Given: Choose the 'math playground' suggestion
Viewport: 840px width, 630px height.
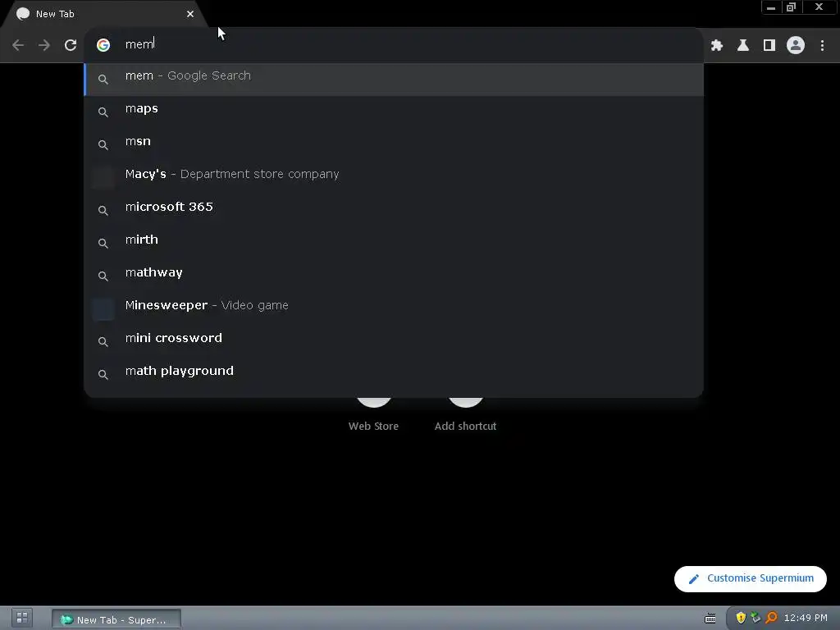Looking at the screenshot, I should point(394,374).
